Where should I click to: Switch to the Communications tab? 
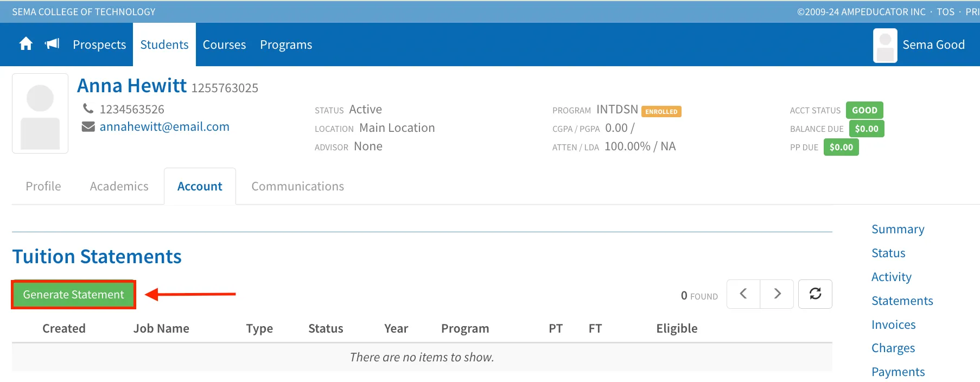point(297,186)
